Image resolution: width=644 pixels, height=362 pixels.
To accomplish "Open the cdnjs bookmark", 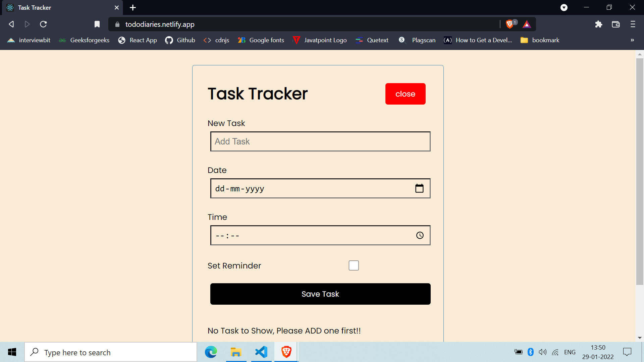I will [216, 40].
